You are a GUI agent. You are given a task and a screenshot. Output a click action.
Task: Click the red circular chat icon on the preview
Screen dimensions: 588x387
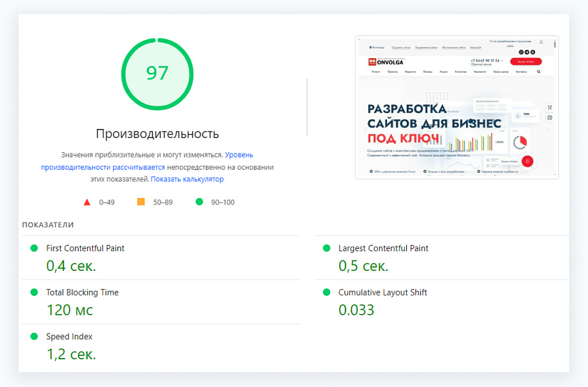[527, 161]
